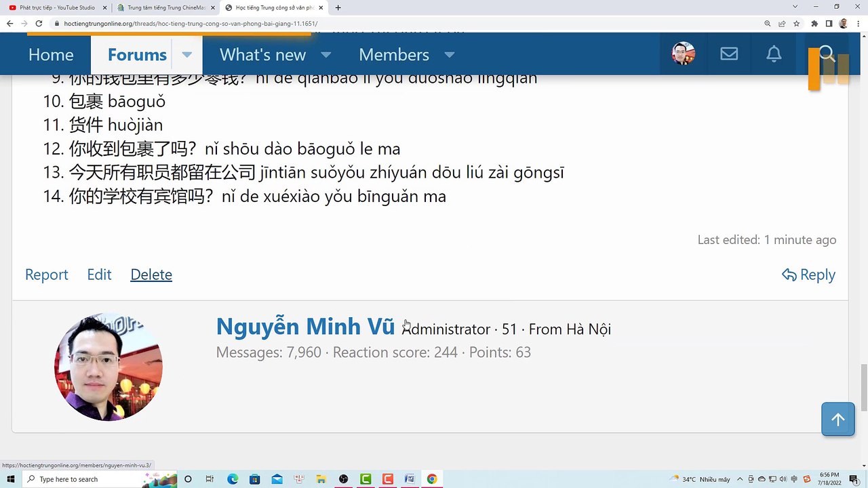
Task: Open the Members navigation item
Action: tap(394, 54)
